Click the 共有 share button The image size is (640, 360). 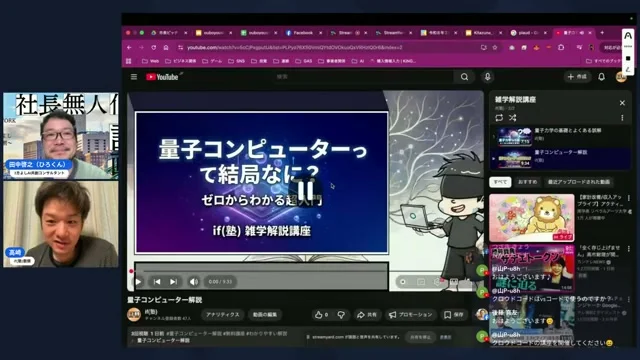[367, 315]
